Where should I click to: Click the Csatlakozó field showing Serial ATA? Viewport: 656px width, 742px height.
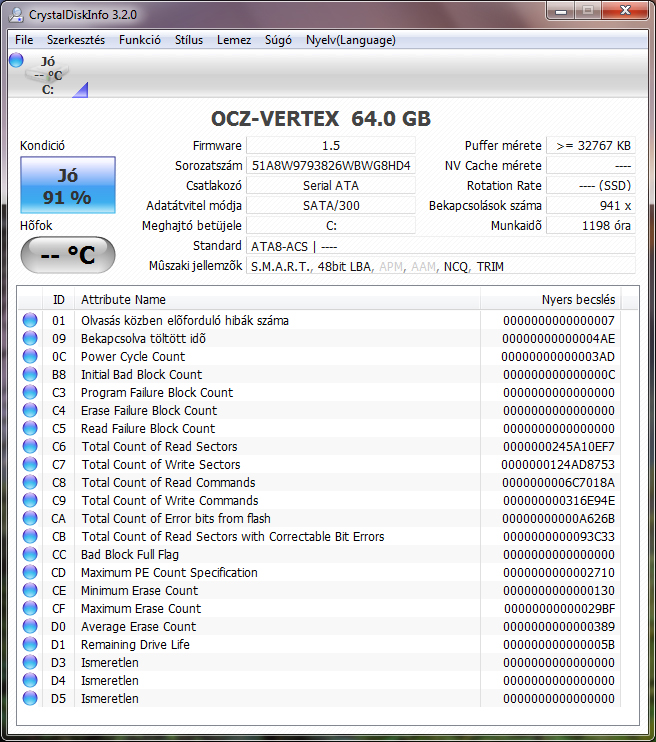point(331,186)
